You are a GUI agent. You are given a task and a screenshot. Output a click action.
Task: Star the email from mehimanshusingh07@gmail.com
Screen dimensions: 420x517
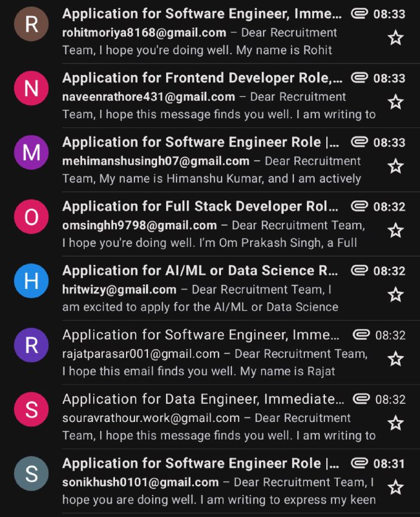coord(395,166)
